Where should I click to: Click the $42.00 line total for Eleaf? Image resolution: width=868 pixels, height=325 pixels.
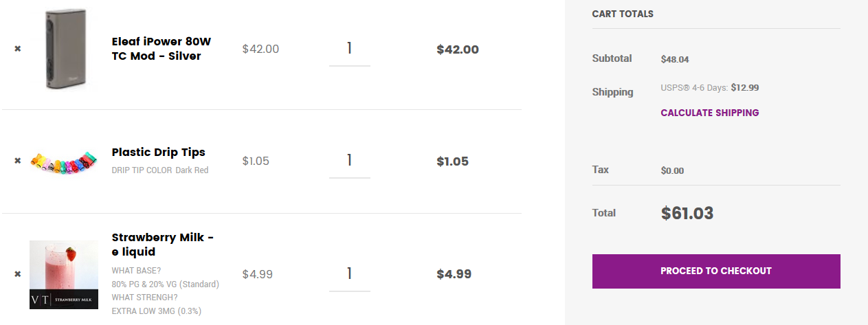click(x=458, y=49)
